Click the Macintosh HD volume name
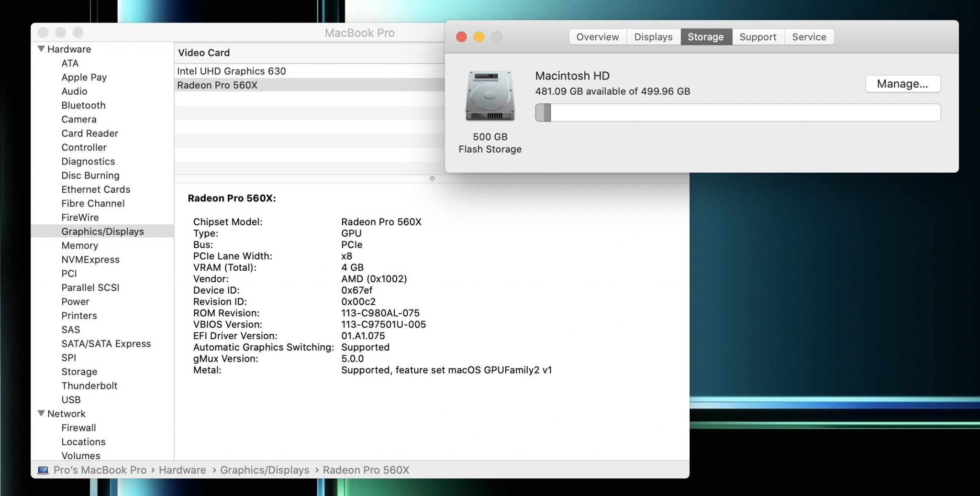 pos(572,76)
